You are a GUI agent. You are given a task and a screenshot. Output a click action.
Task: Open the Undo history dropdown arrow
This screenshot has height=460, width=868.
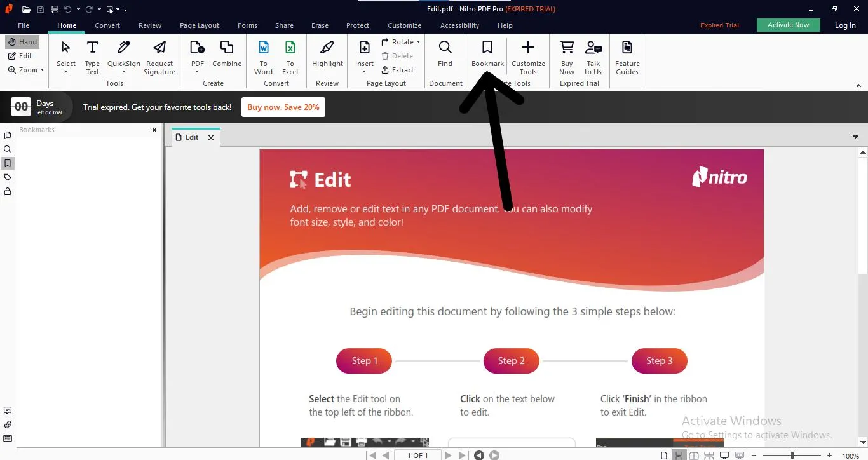78,9
